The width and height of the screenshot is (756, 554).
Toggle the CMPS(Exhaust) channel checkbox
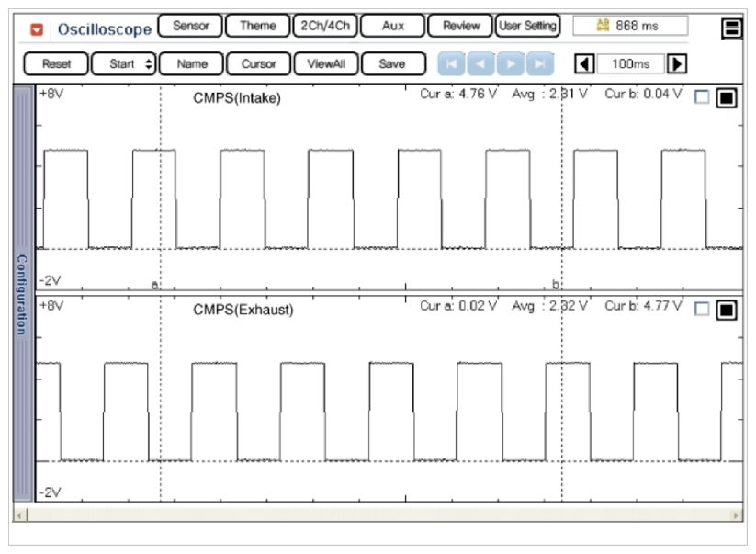click(x=702, y=310)
